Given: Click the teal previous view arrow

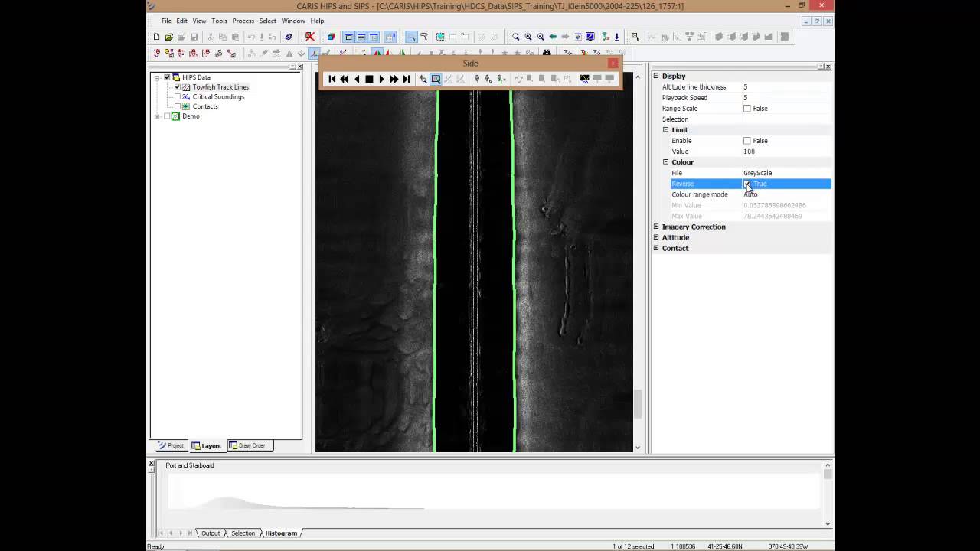Looking at the screenshot, I should (x=553, y=37).
